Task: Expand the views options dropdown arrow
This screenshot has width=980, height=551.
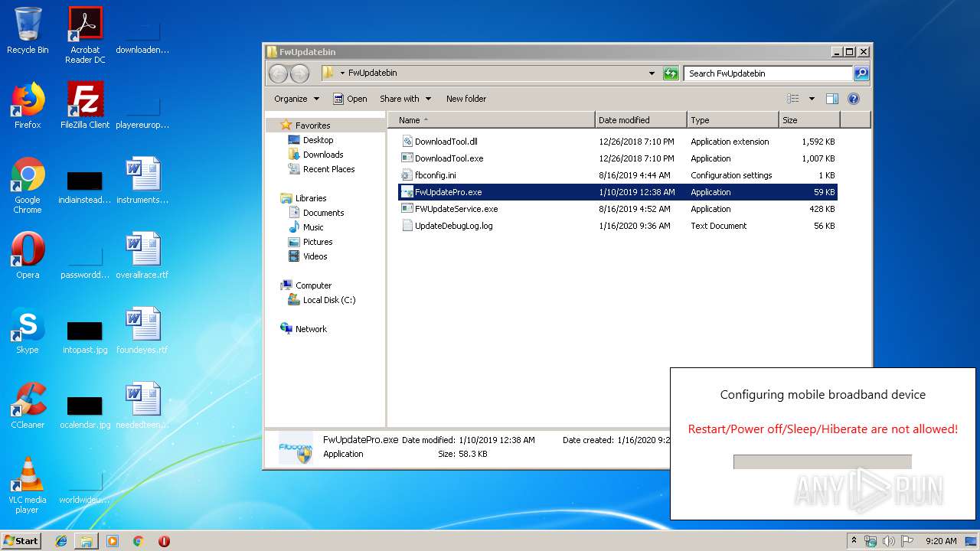Action: coord(812,99)
